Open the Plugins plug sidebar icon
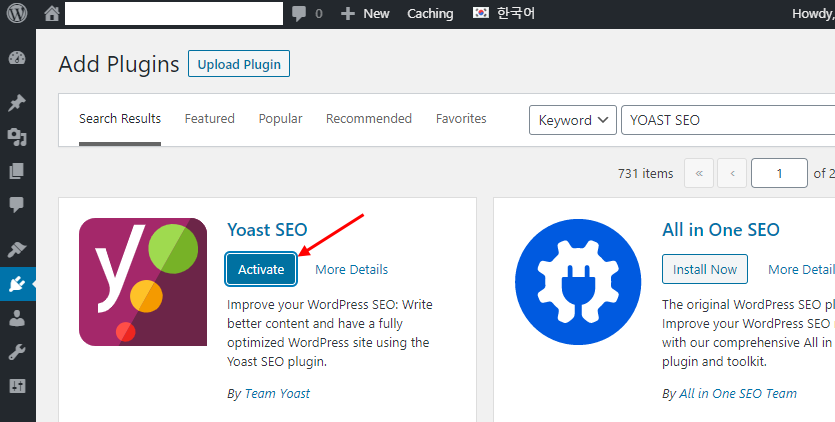The width and height of the screenshot is (835, 422). point(17,284)
